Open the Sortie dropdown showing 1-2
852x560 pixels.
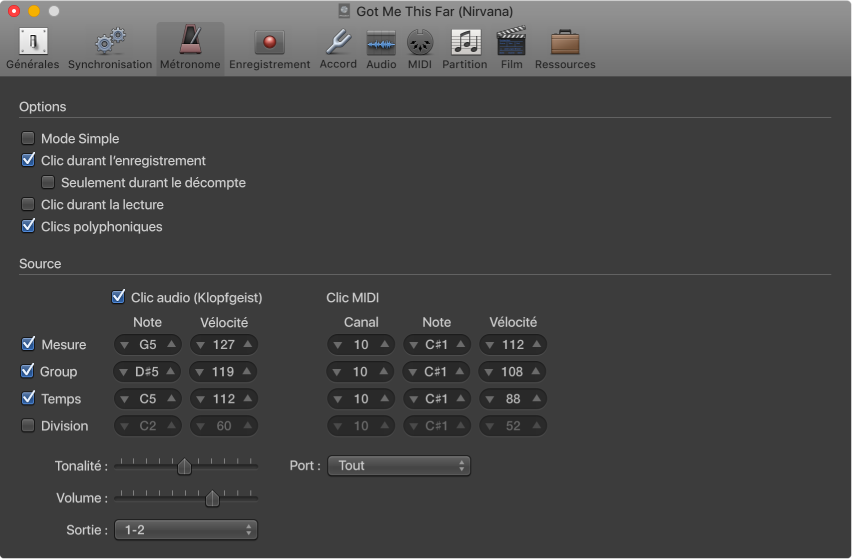click(186, 530)
